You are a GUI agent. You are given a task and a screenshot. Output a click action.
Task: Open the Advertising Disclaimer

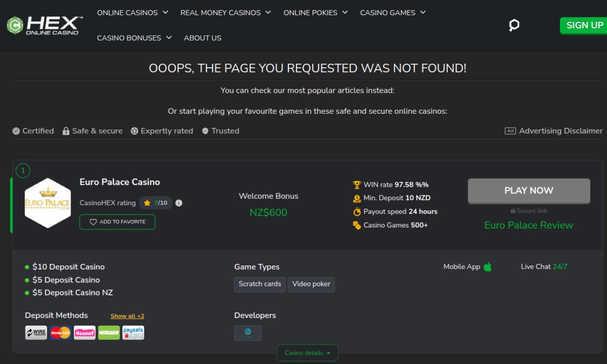tap(561, 131)
